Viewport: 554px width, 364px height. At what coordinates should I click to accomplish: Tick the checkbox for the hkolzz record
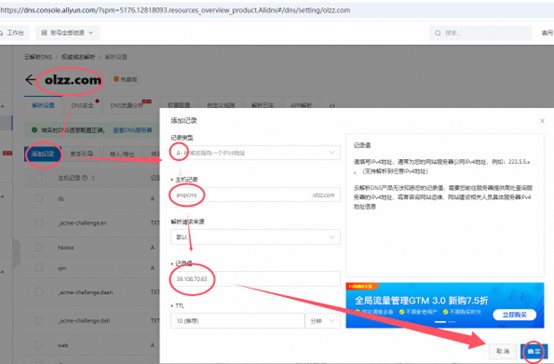click(39, 247)
